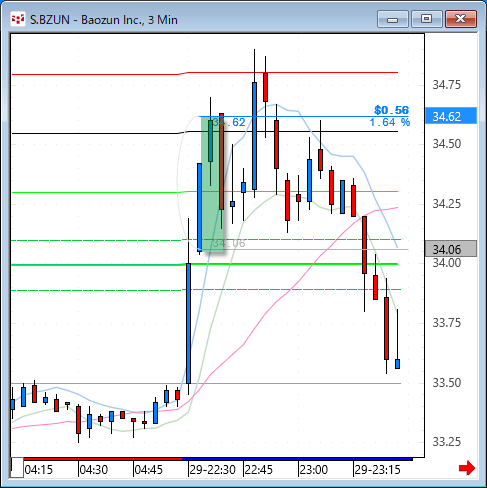Click the red scroll-right arrow
Image resolution: width=487 pixels, height=488 pixels.
(467, 468)
